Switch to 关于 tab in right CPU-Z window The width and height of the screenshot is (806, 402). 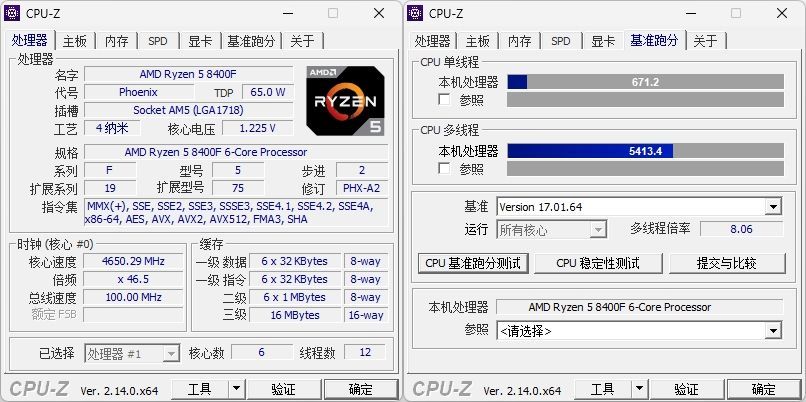coord(705,41)
